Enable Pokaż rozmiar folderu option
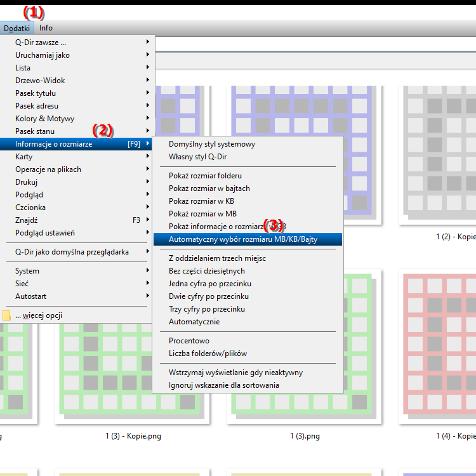 (205, 176)
